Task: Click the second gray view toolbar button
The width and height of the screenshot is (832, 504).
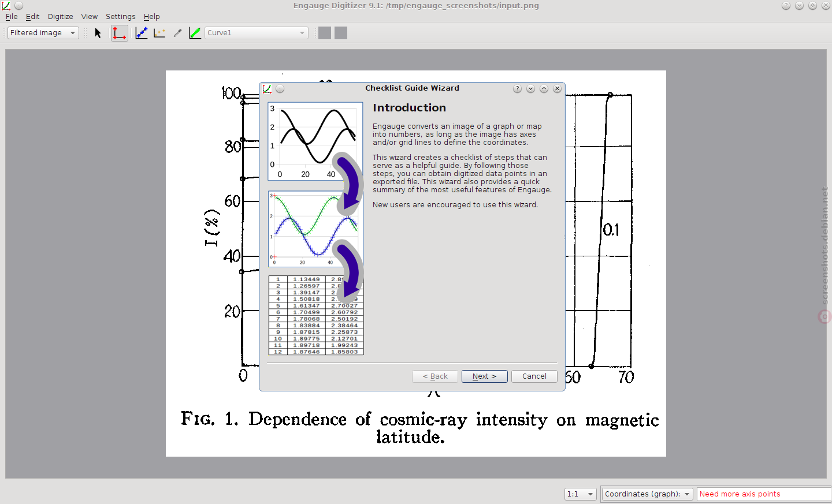Action: pyautogui.click(x=341, y=33)
